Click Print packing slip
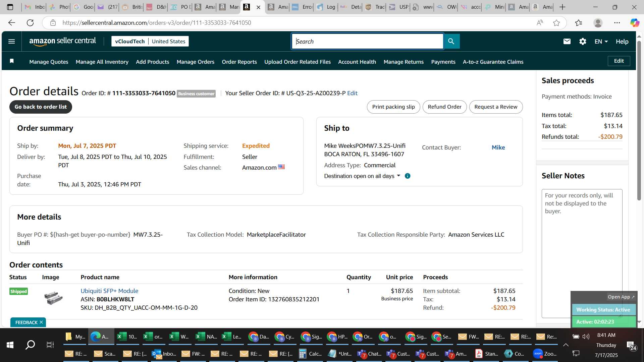The image size is (644, 362). 393,107
